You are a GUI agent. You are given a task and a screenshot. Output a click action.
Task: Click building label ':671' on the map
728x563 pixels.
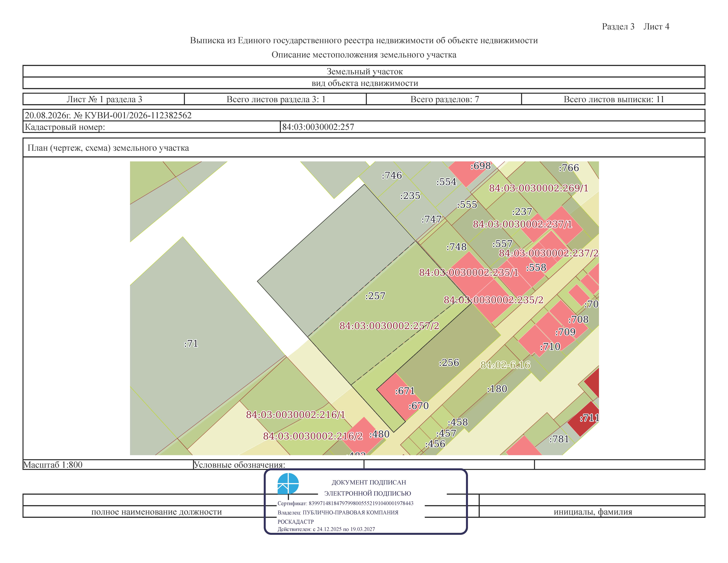coord(405,391)
